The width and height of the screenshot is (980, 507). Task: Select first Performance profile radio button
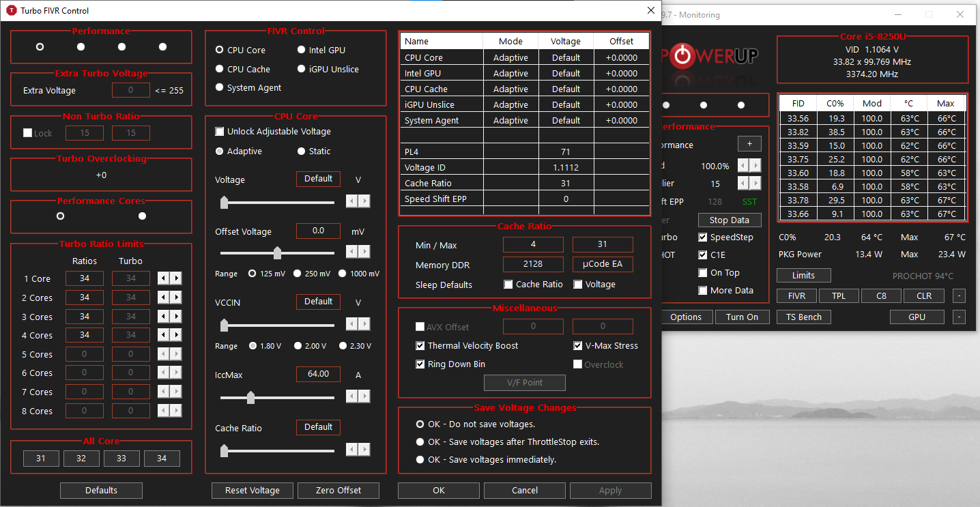(40, 46)
